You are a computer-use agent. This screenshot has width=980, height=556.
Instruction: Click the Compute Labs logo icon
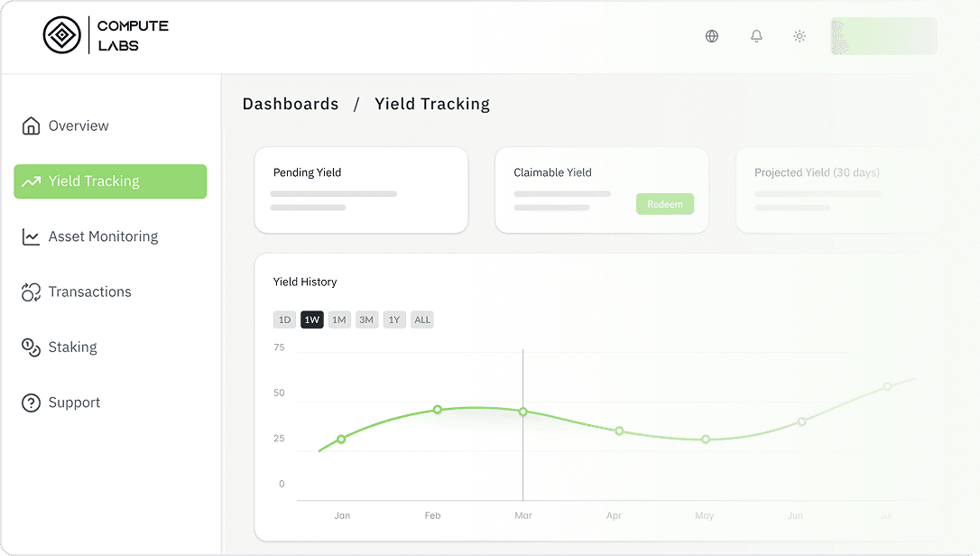(62, 35)
